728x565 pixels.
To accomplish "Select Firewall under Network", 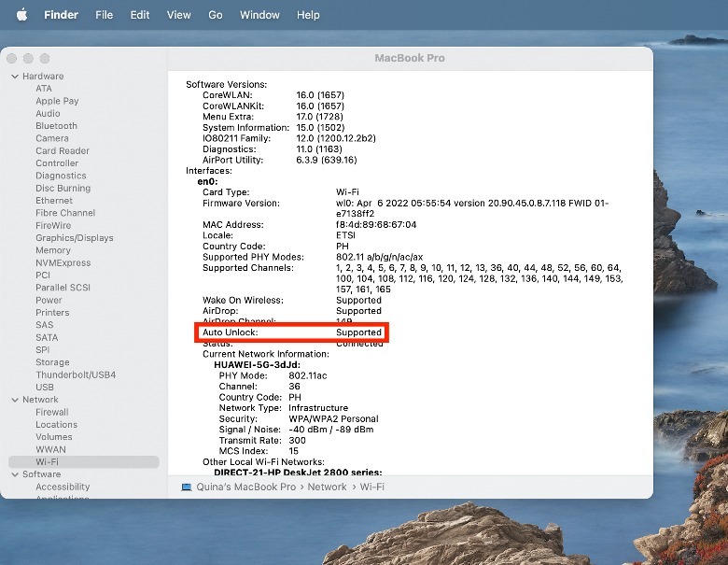I will tap(52, 412).
